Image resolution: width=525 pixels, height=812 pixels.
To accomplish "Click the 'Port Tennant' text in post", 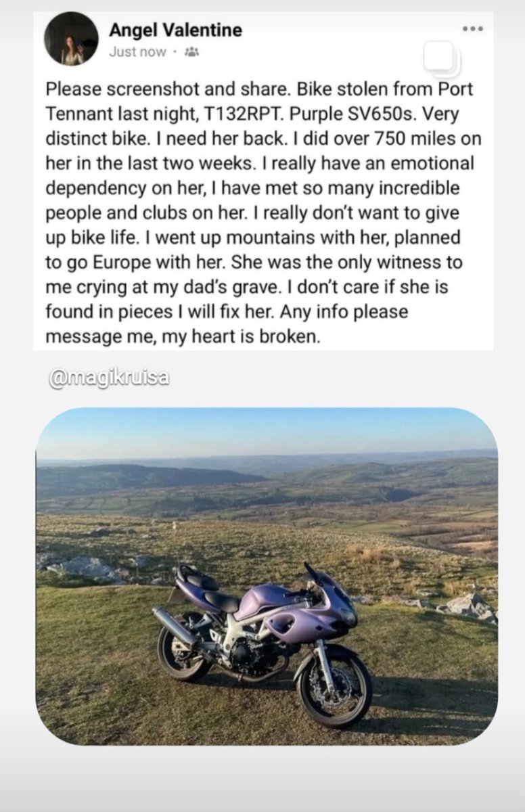I will 260,101.
